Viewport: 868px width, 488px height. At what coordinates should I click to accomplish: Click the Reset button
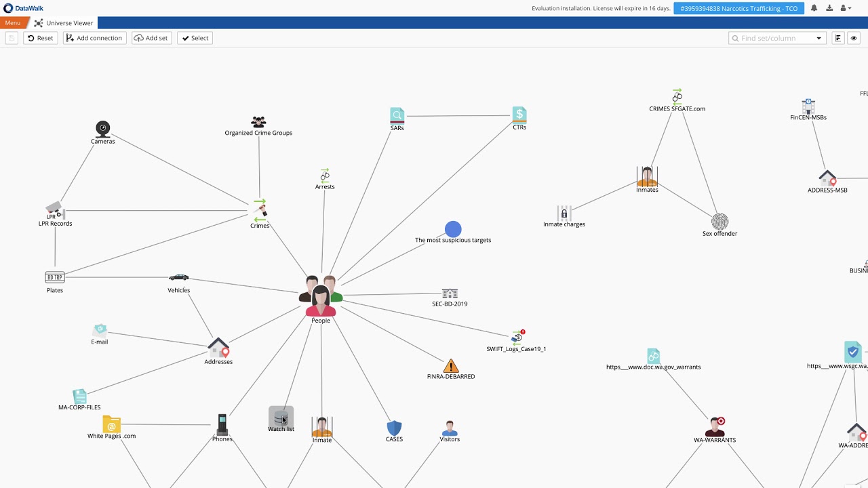click(x=40, y=38)
